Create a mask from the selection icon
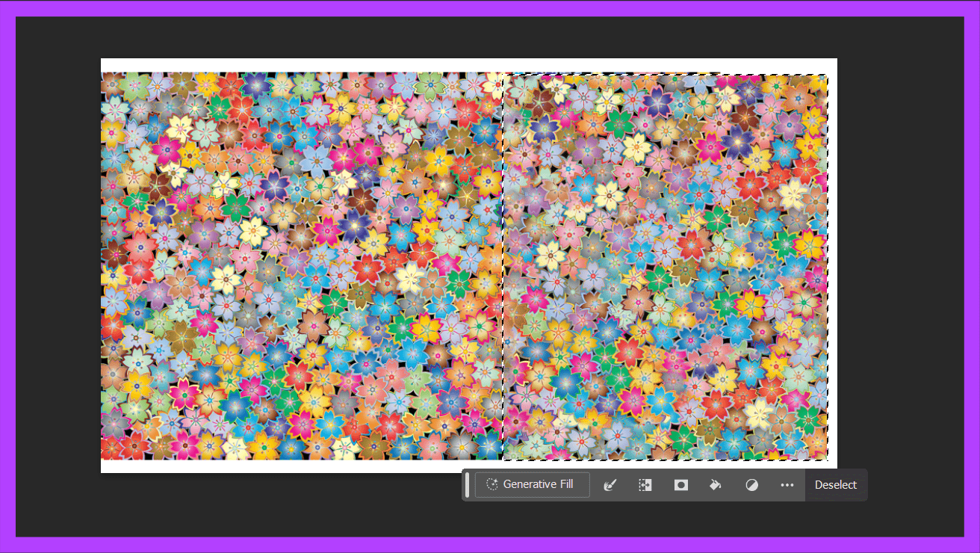 pos(680,485)
